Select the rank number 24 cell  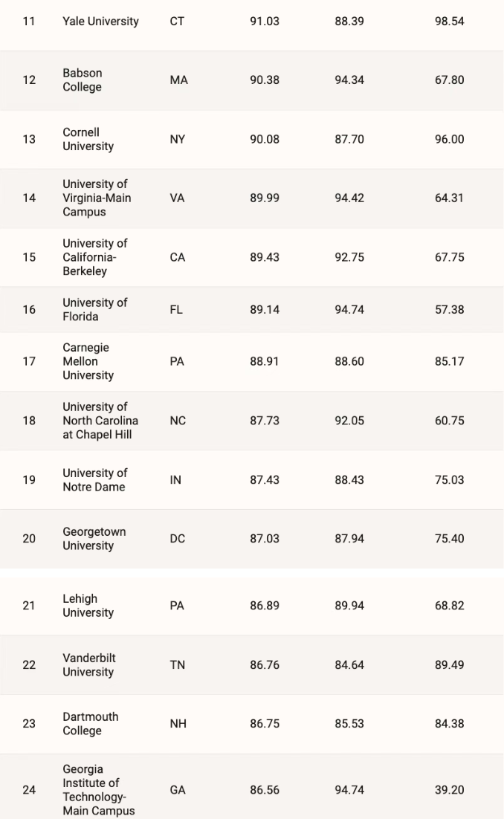(x=29, y=790)
